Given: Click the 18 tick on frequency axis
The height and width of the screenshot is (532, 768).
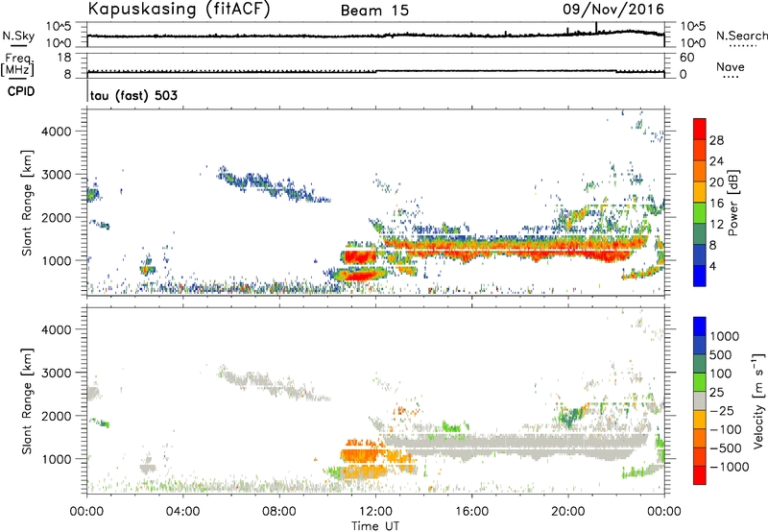Looking at the screenshot, I should pos(64,58).
